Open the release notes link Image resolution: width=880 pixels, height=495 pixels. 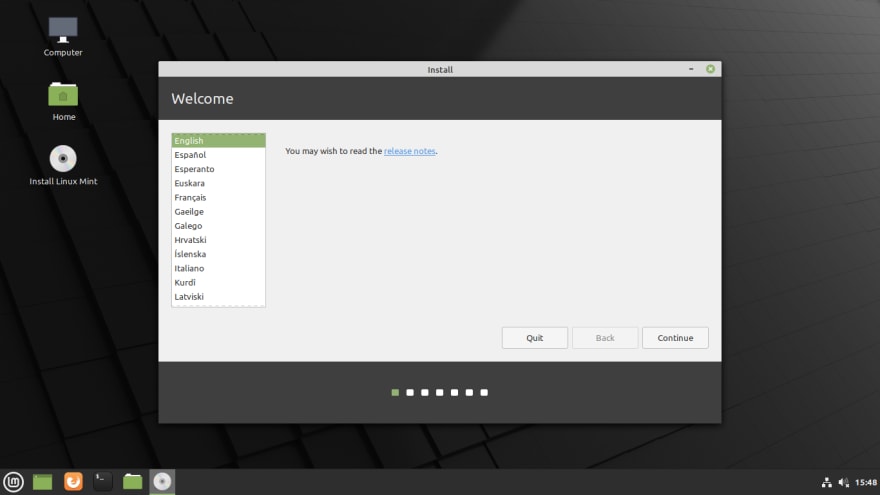pos(410,151)
